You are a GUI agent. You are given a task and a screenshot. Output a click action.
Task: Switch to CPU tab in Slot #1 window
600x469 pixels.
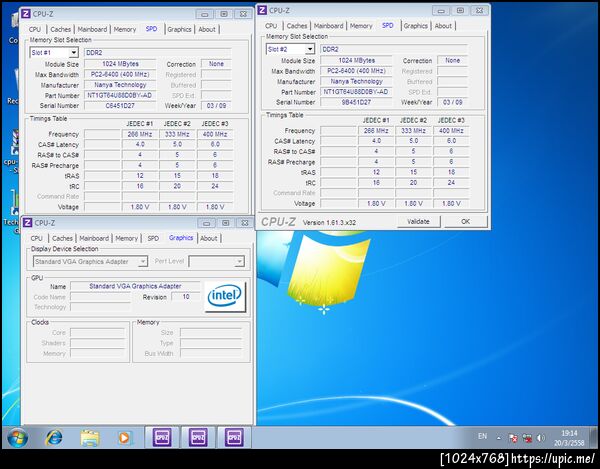pyautogui.click(x=35, y=29)
